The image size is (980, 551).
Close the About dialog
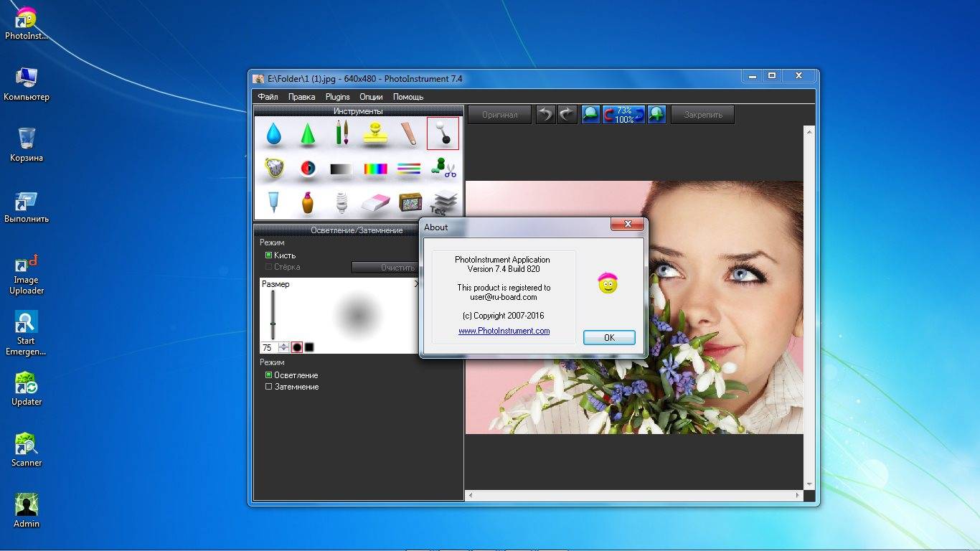coord(628,225)
